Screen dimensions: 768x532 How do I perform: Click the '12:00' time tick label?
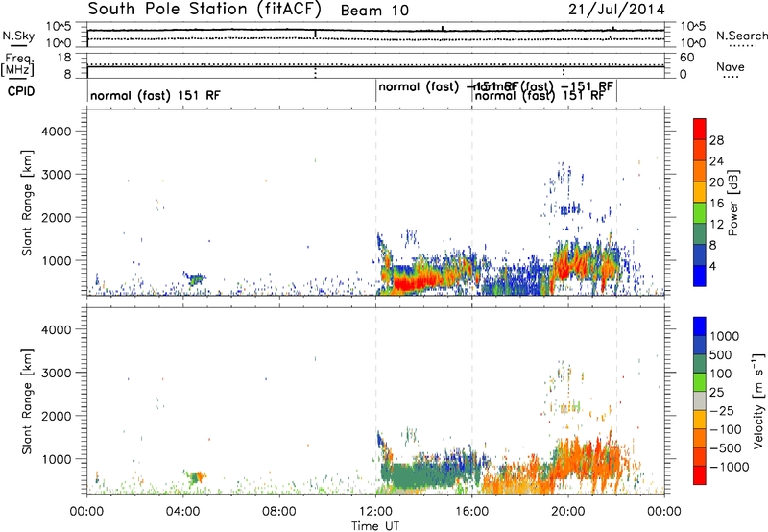coord(375,512)
